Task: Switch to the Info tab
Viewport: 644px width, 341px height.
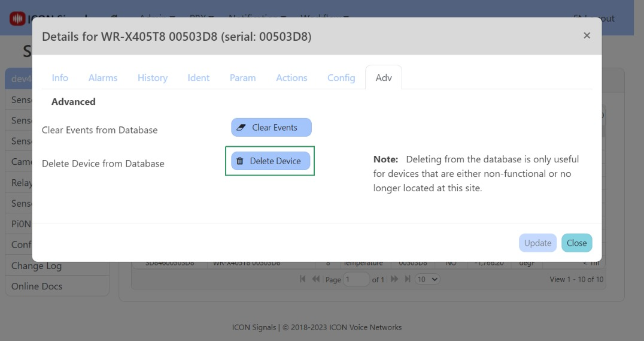Action: [x=60, y=78]
